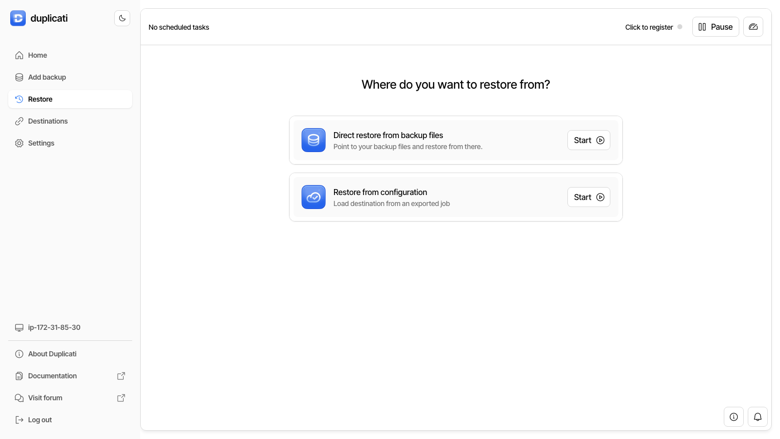Click the blue database icon
This screenshot has height=439, width=780.
[313, 140]
